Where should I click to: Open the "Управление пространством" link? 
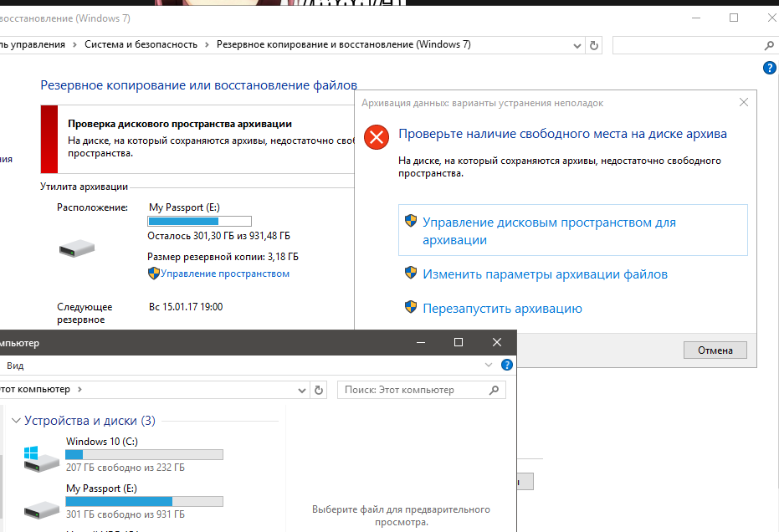(224, 274)
